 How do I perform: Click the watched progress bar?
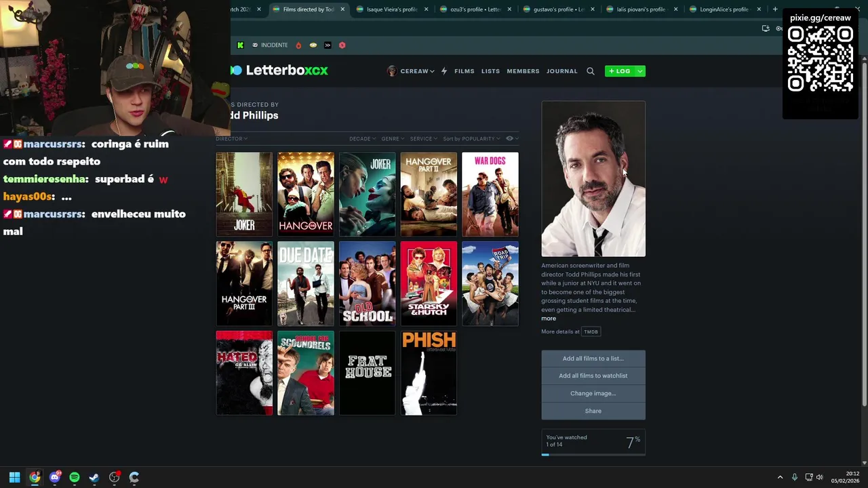593,455
